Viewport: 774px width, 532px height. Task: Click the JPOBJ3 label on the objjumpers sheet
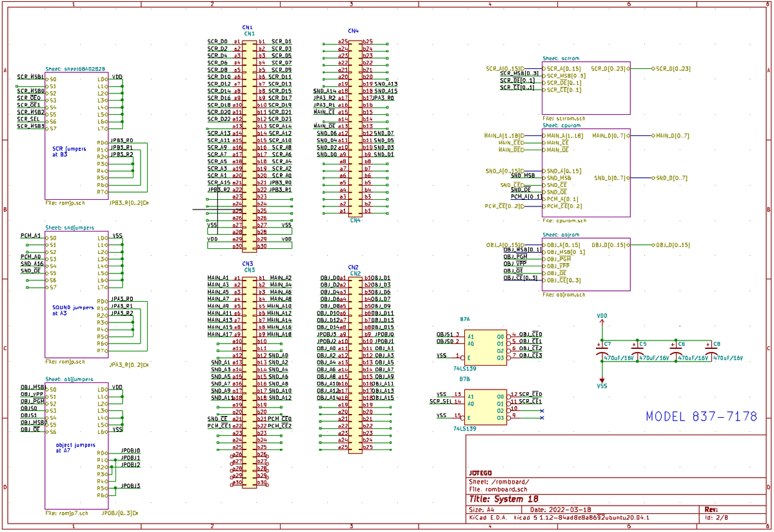click(x=131, y=486)
